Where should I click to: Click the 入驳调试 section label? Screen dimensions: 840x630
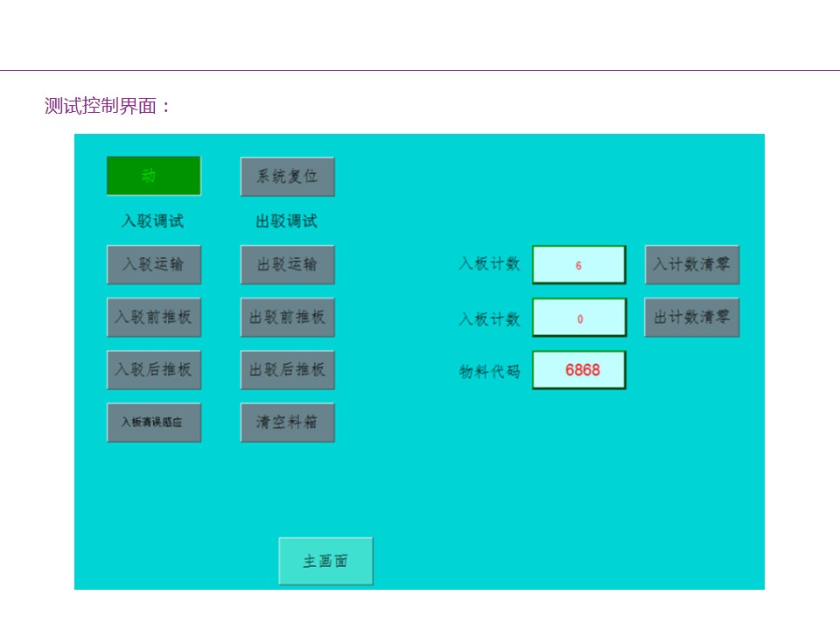click(x=153, y=221)
